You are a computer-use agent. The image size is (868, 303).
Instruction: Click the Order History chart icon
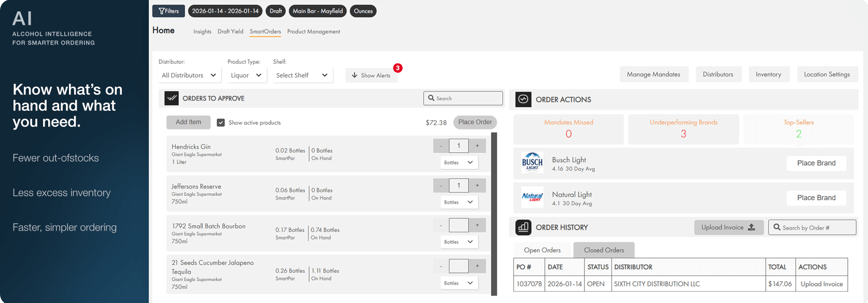(x=523, y=227)
